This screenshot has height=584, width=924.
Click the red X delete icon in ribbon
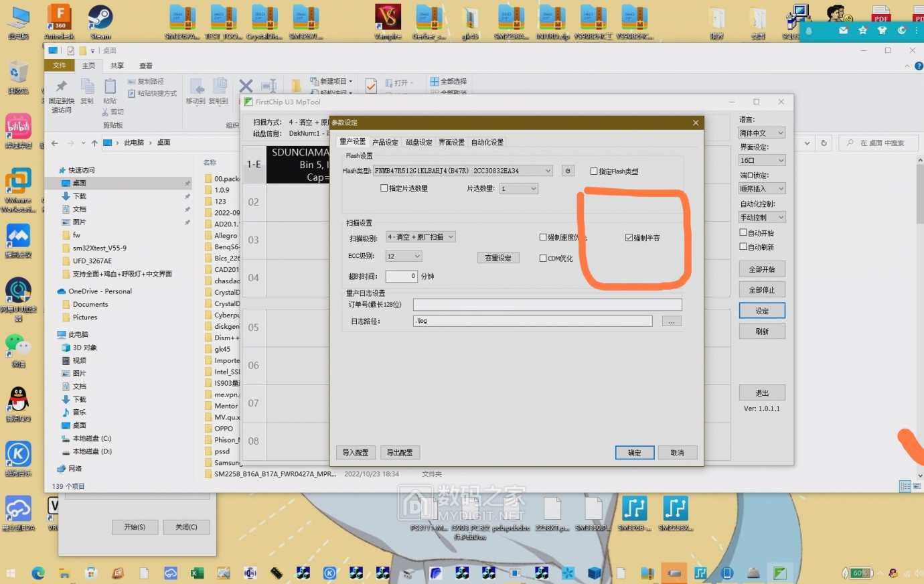click(x=245, y=85)
